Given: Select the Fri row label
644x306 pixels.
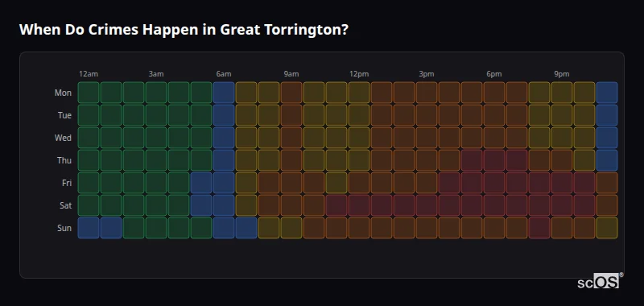Looking at the screenshot, I should pos(67,183).
